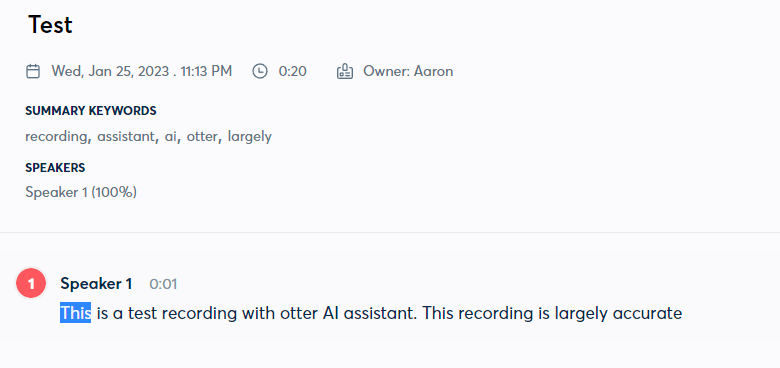Viewport: 780px width, 368px height.
Task: Select the keyword recording
Action: tap(56, 137)
